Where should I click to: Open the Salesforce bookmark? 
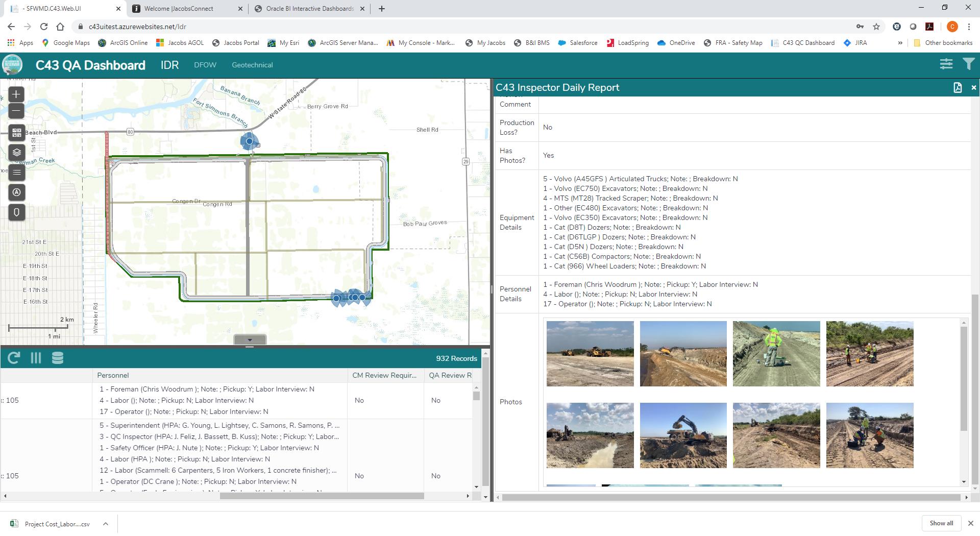[x=577, y=43]
